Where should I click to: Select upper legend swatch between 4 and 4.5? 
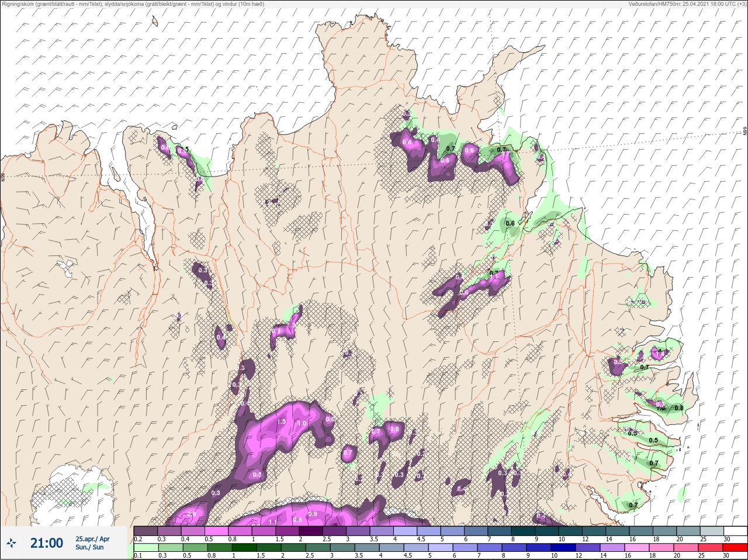(406, 531)
